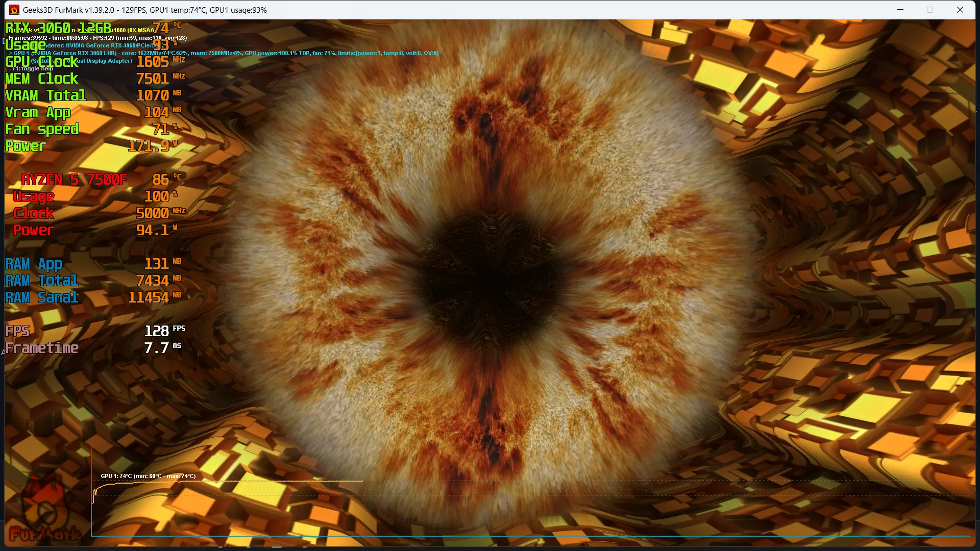Click the GPU temperature value '74 °C' in the overlay

pyautogui.click(x=166, y=28)
